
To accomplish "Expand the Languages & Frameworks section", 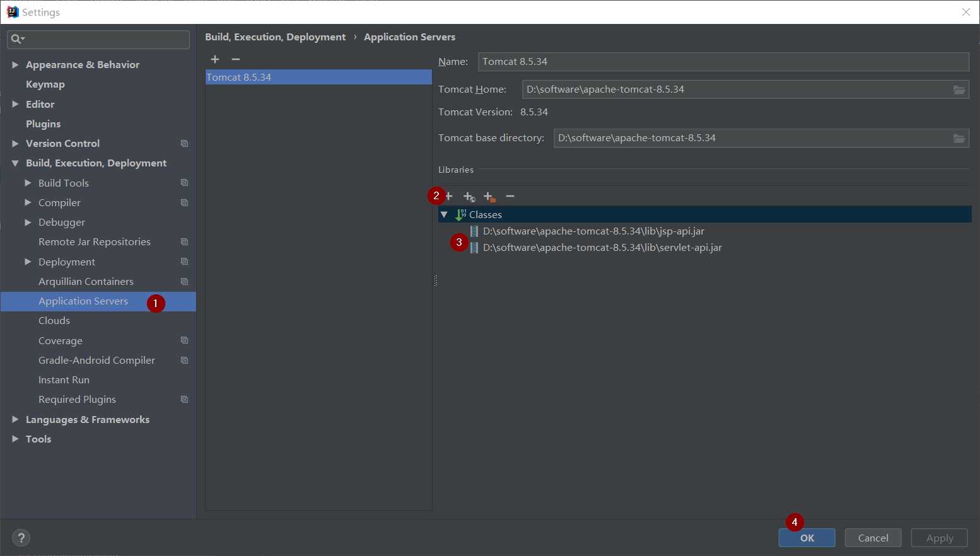I will (15, 419).
